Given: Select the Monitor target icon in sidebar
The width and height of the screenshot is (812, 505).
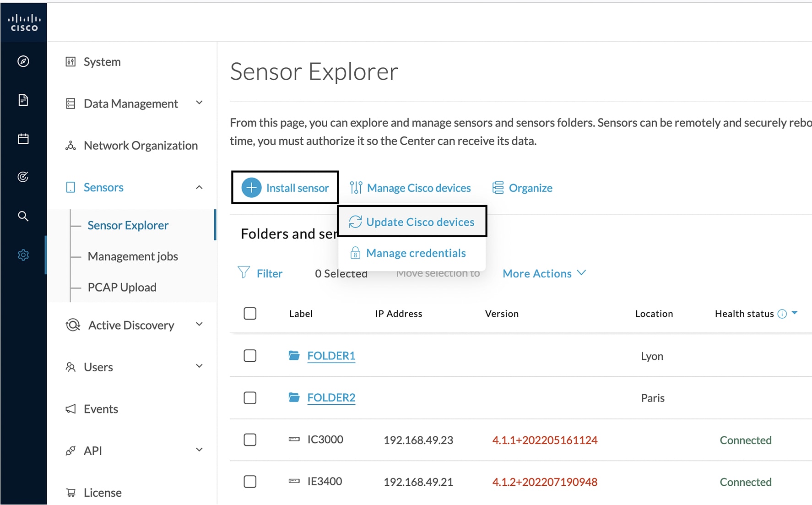Looking at the screenshot, I should [x=23, y=177].
